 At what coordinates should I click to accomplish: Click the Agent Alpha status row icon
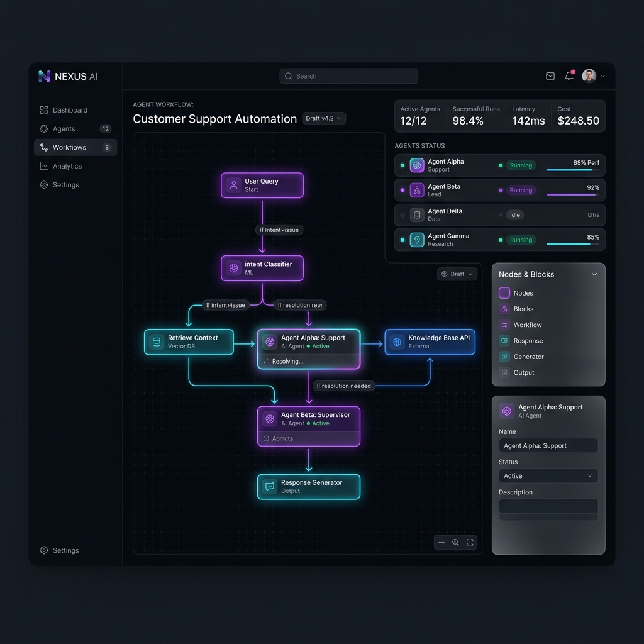[417, 165]
